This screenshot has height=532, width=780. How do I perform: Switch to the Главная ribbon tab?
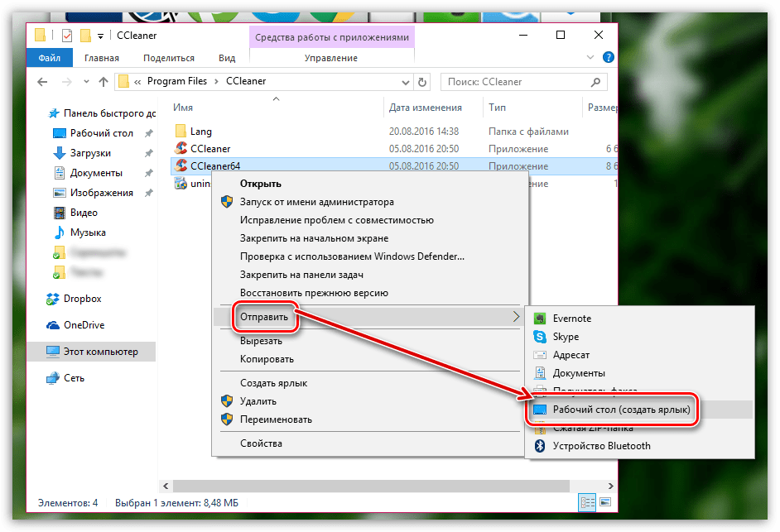pyautogui.click(x=102, y=58)
